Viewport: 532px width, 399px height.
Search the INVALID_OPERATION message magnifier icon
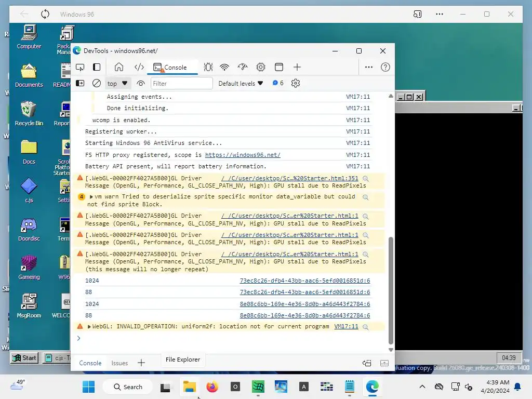(365, 327)
